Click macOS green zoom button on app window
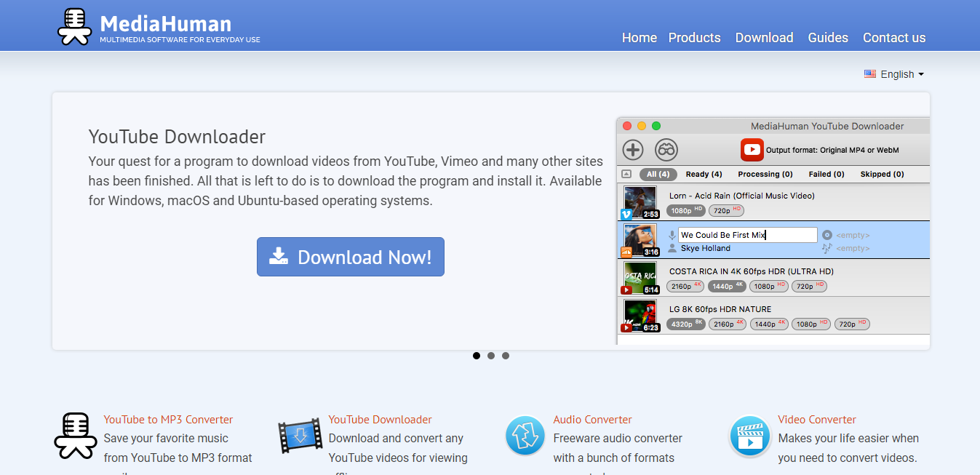Image resolution: width=980 pixels, height=475 pixels. 656,126
